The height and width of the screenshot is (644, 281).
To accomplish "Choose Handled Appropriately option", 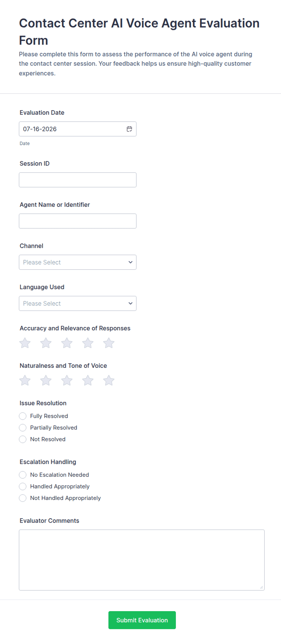I will (x=23, y=486).
